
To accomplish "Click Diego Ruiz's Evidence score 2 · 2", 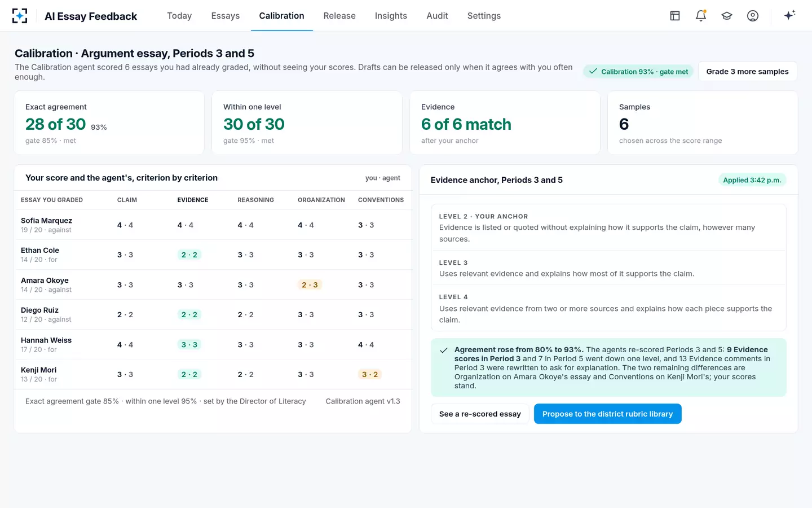I will pyautogui.click(x=189, y=315).
